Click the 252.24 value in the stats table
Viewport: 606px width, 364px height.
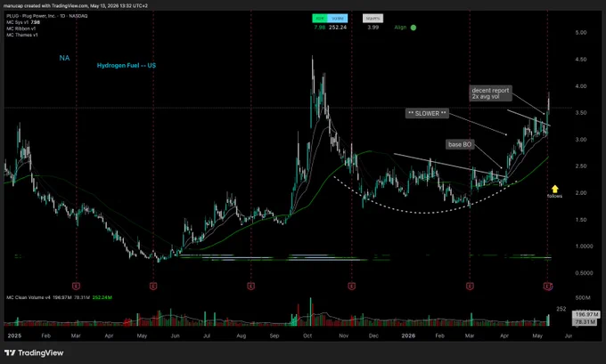tap(338, 28)
